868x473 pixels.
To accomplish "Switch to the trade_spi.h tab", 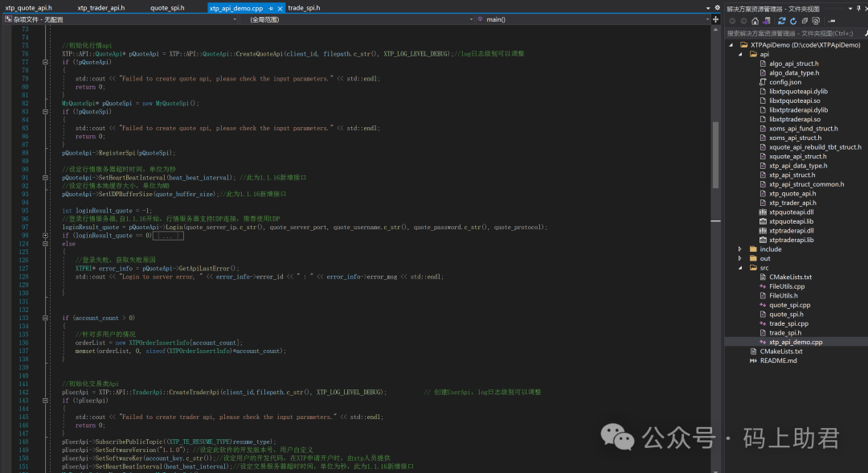I will coord(304,8).
